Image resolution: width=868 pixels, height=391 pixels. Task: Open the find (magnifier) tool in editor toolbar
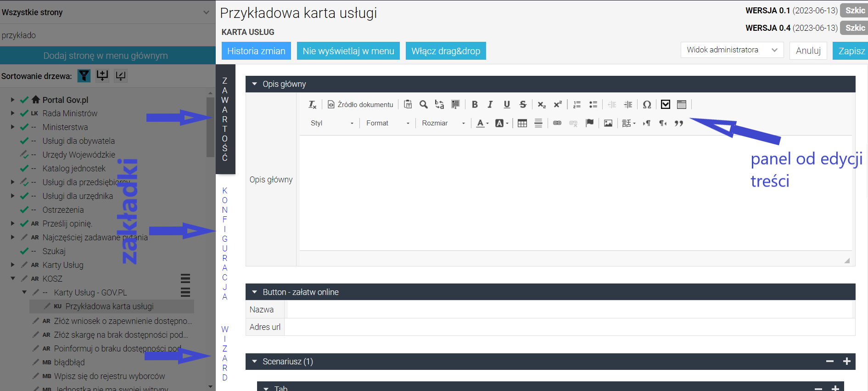[x=424, y=105]
